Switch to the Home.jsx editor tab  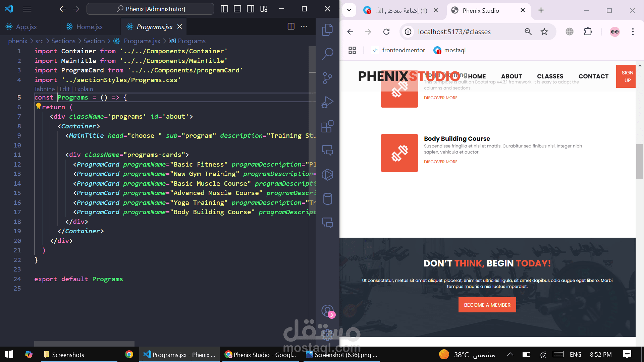89,27
